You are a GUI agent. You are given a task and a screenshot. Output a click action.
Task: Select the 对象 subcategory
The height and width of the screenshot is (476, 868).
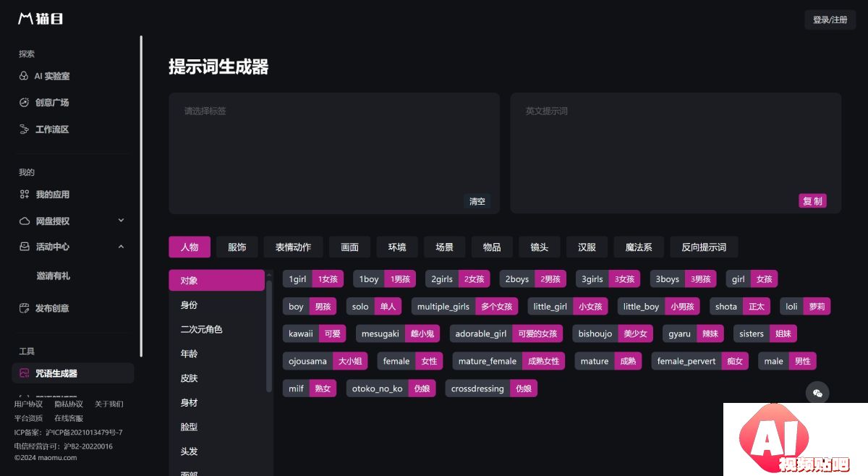(216, 280)
